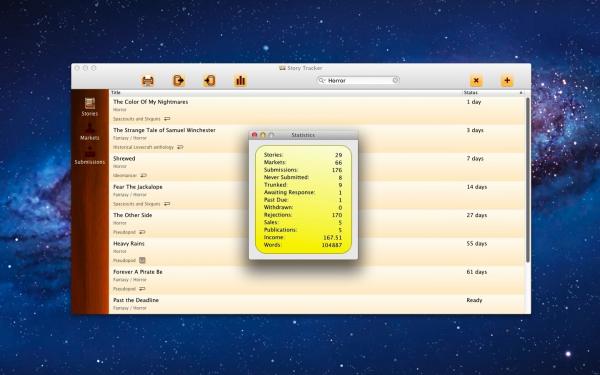Click the Words value 104887

point(332,245)
